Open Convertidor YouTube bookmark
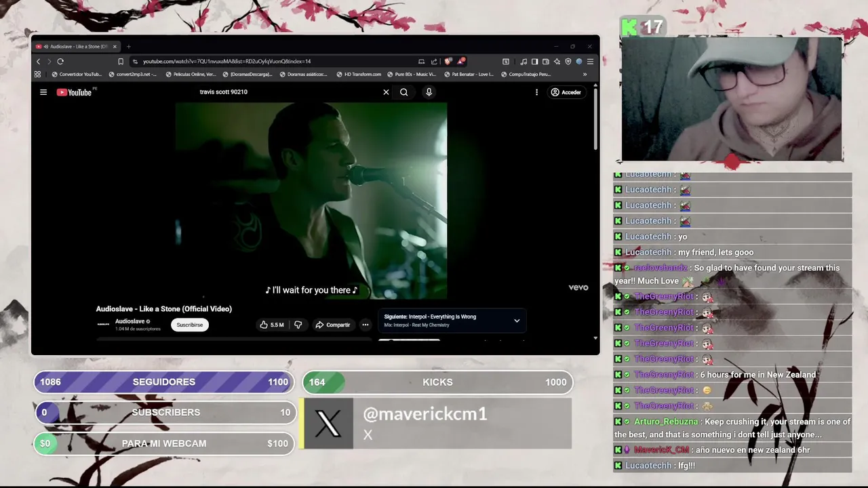 pyautogui.click(x=77, y=75)
